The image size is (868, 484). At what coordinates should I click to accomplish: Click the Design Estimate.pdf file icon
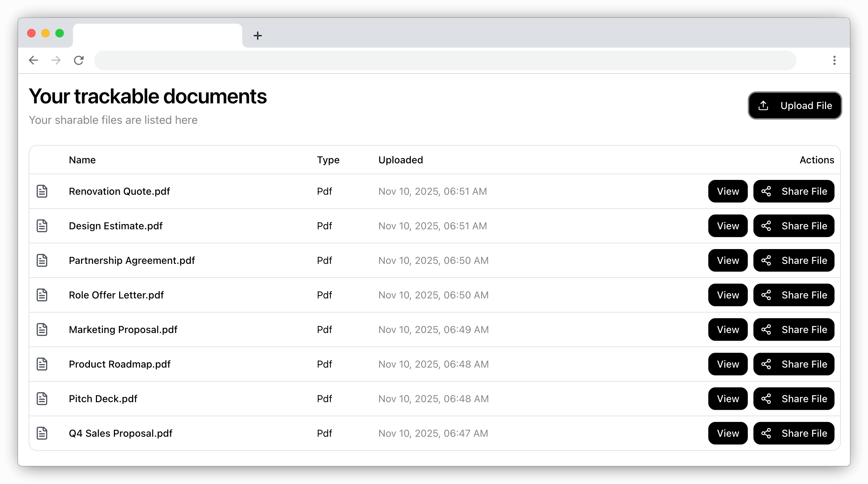[42, 225]
